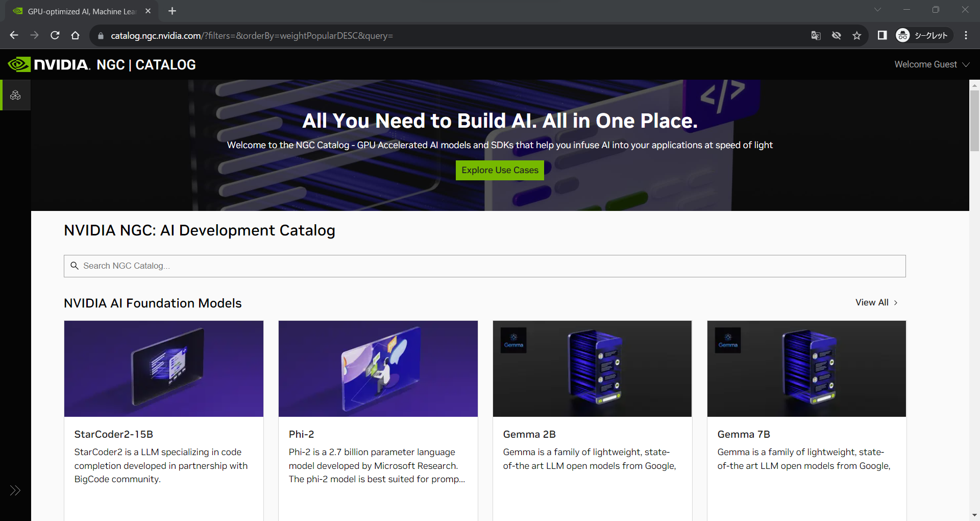The height and width of the screenshot is (521, 980).
Task: Click the Gemma 7B title
Action: (x=744, y=434)
